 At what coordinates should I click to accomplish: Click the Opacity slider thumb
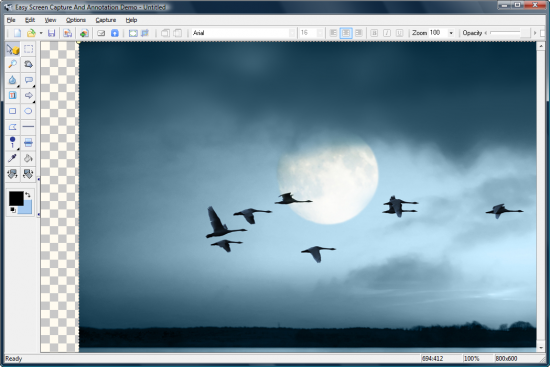524,33
